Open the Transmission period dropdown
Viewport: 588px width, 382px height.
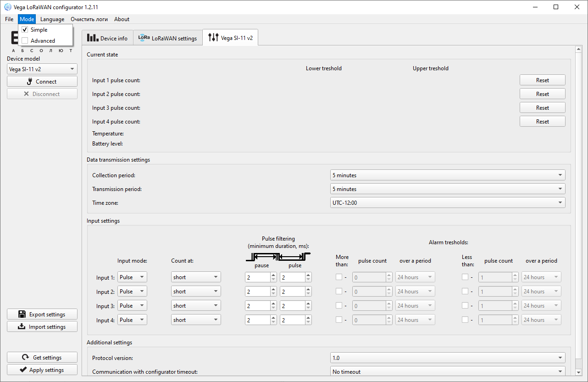pyautogui.click(x=448, y=189)
